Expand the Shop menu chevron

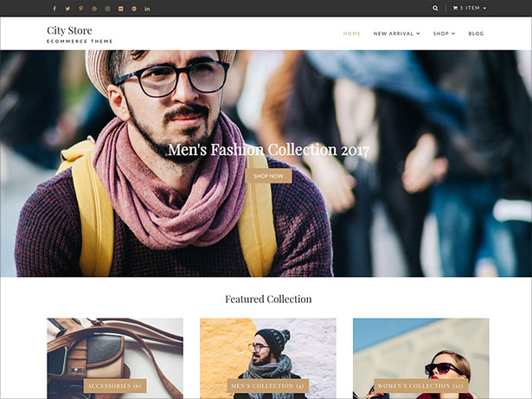[453, 34]
